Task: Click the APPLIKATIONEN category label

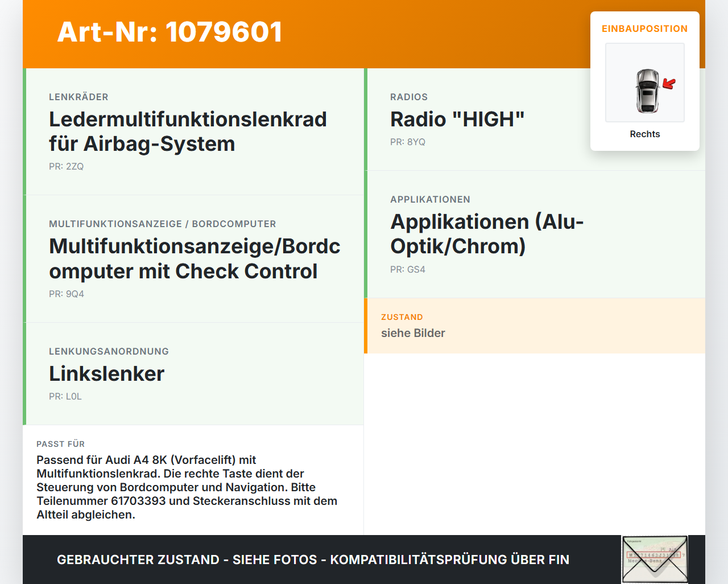Action: click(430, 200)
